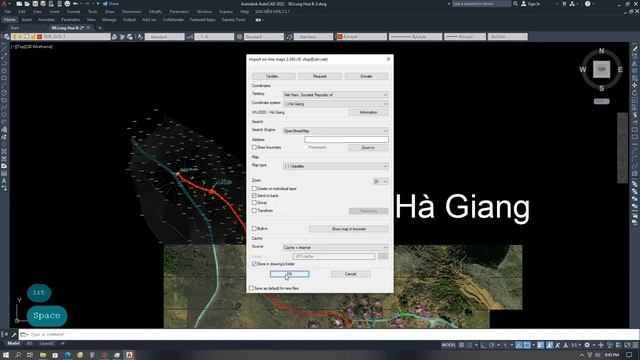Click the Undo arrow in quick access
The width and height of the screenshot is (640, 360).
(x=76, y=4)
